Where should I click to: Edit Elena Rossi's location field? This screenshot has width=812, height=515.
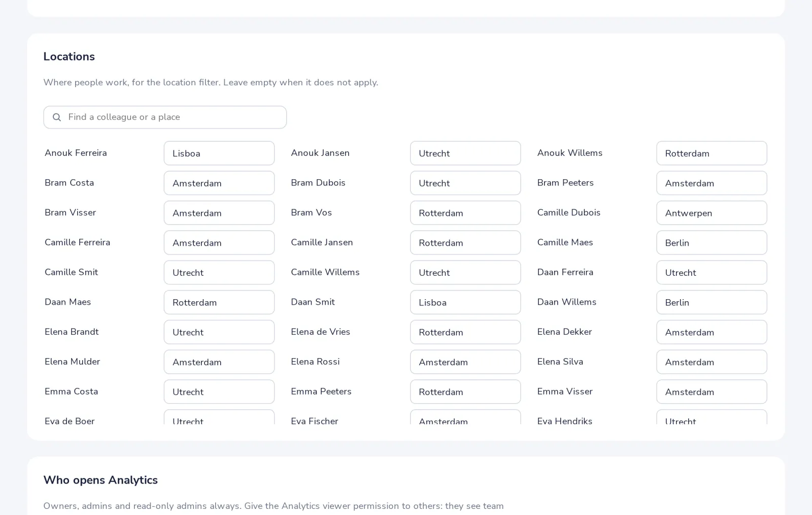click(465, 362)
